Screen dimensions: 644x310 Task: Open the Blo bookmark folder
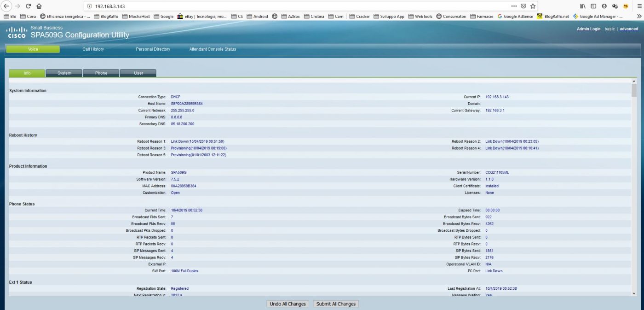[10, 17]
